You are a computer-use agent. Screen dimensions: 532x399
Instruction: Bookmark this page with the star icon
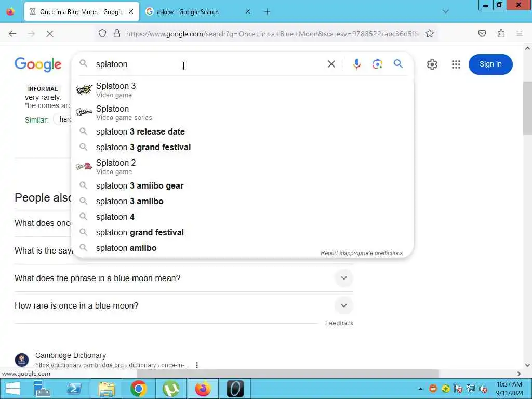coord(430,34)
